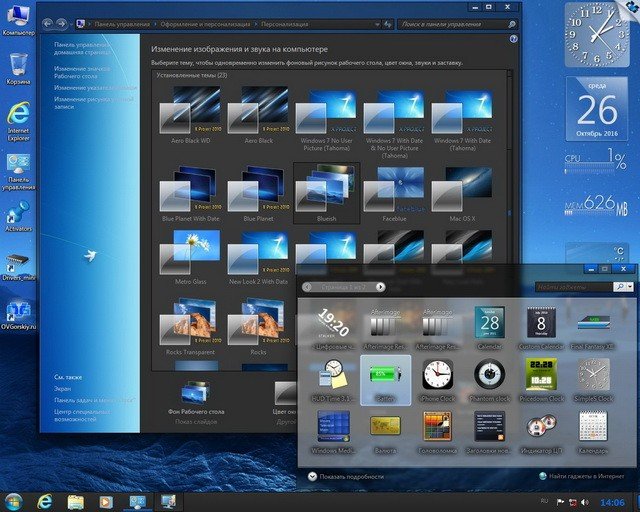The height and width of the screenshot is (512, 640).
Task: Pick the Faceblue theme
Action: click(394, 194)
